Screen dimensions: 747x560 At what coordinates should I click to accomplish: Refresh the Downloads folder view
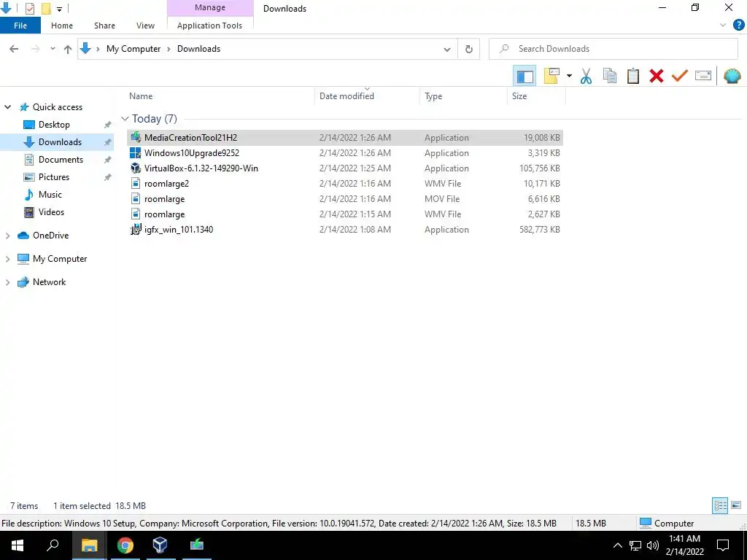[x=469, y=49]
